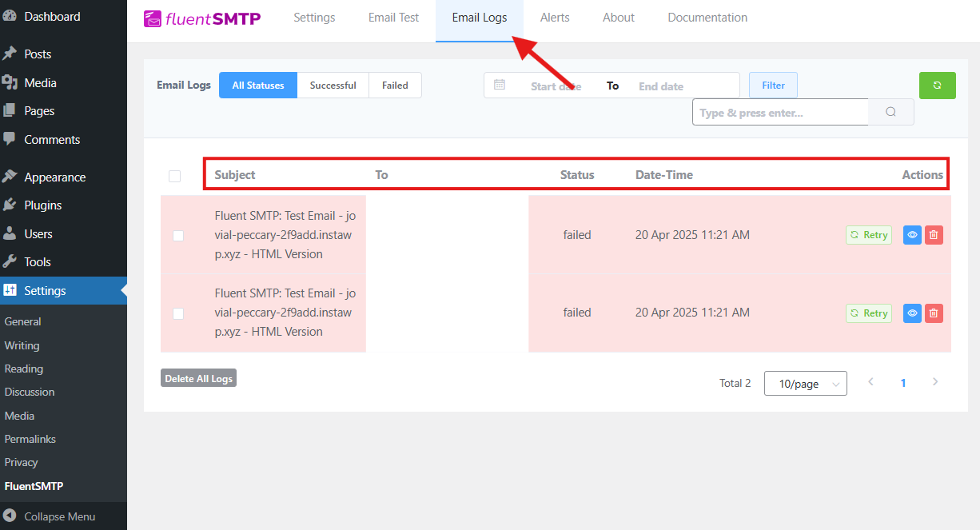
Task: Check the second failed email row checkbox
Action: [x=178, y=313]
